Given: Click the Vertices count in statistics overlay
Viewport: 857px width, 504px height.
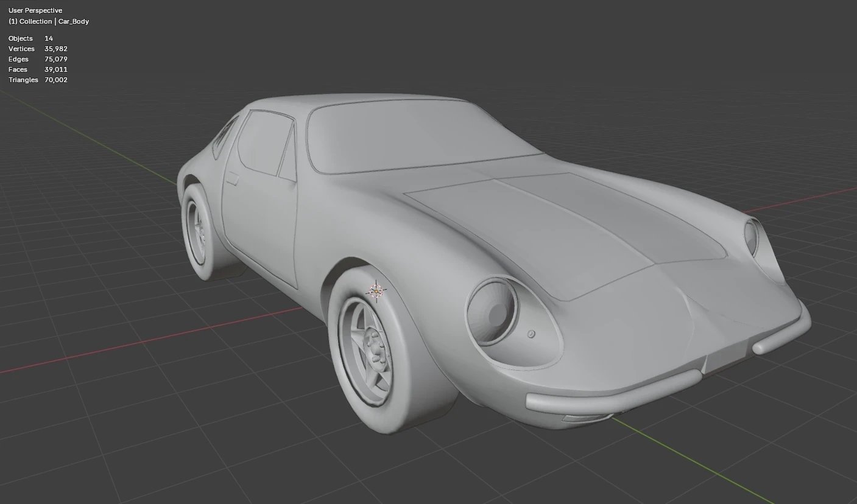Looking at the screenshot, I should coord(55,49).
